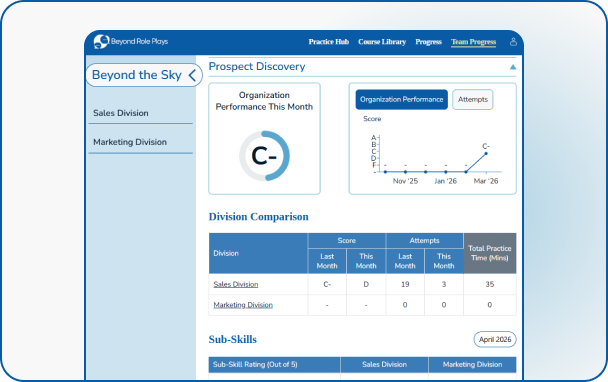Click the C- organization performance gauge
608x382 pixels.
click(x=264, y=156)
